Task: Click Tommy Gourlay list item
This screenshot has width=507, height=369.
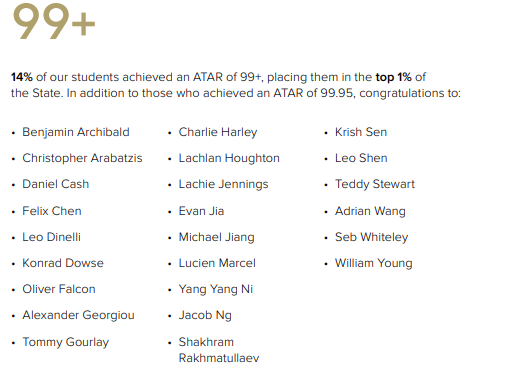Action: click(66, 342)
